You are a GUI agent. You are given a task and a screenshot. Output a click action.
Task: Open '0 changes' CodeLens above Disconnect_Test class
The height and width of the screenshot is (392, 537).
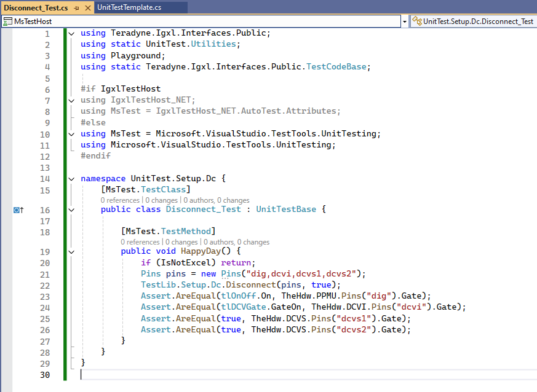point(162,200)
